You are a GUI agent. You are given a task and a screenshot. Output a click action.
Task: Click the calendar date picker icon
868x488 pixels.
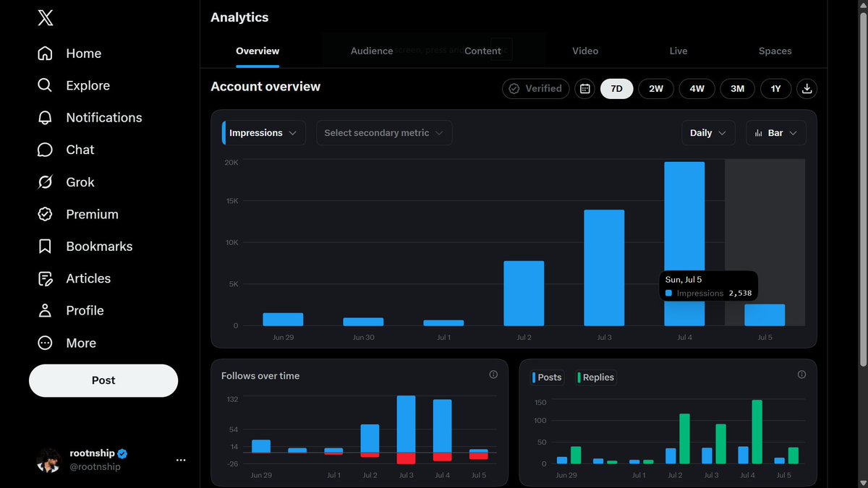[x=585, y=89]
